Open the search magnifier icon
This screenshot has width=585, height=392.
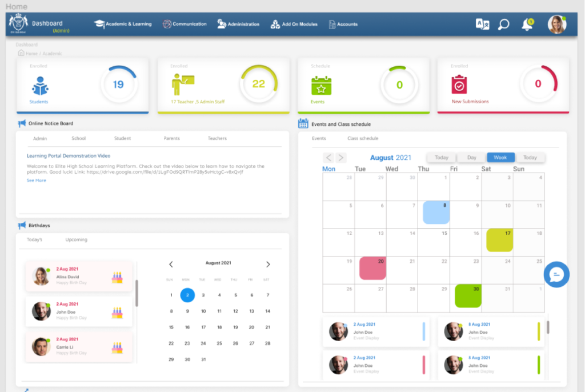click(x=503, y=25)
